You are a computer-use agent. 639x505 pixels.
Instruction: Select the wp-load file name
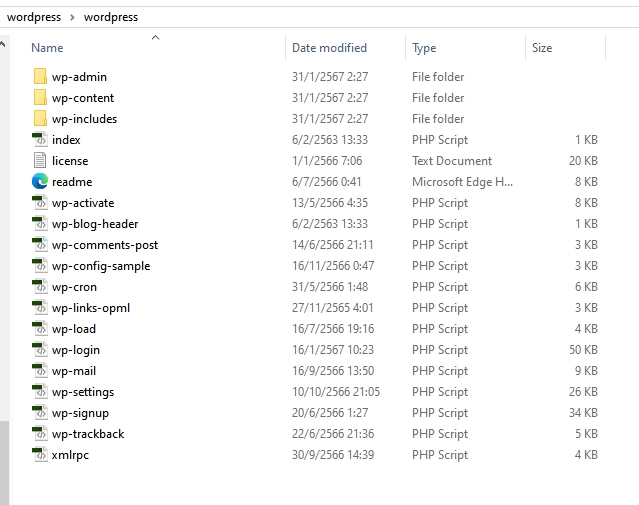pos(74,329)
